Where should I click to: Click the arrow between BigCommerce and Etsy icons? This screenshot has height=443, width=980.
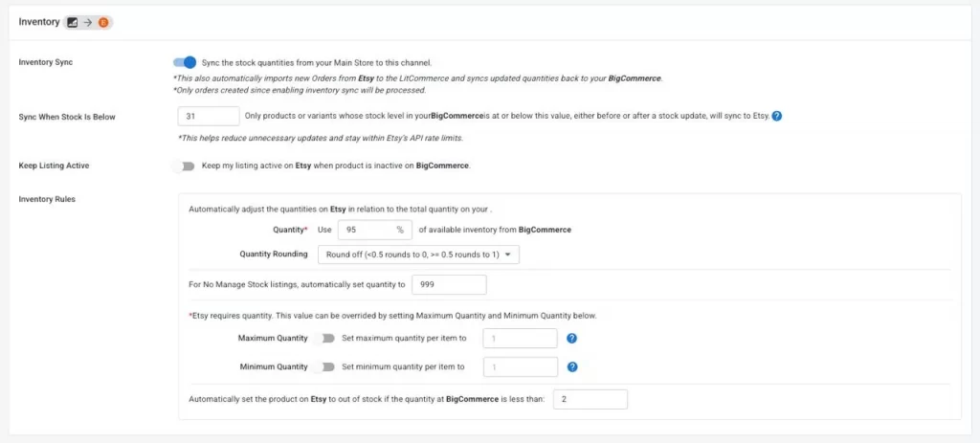[87, 23]
